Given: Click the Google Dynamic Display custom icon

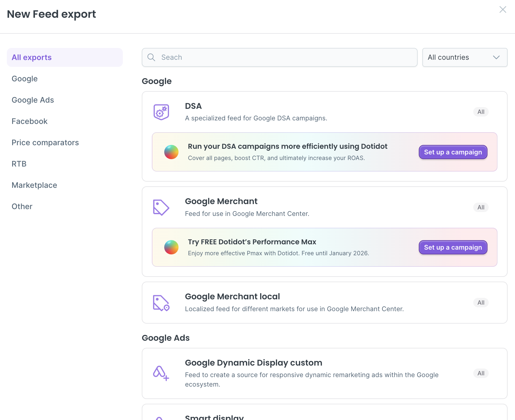Looking at the screenshot, I should pyautogui.click(x=161, y=373).
